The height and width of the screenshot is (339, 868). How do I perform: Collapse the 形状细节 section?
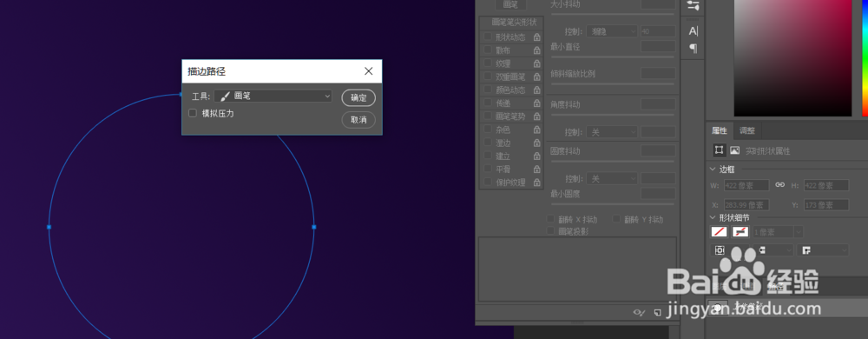point(713,218)
